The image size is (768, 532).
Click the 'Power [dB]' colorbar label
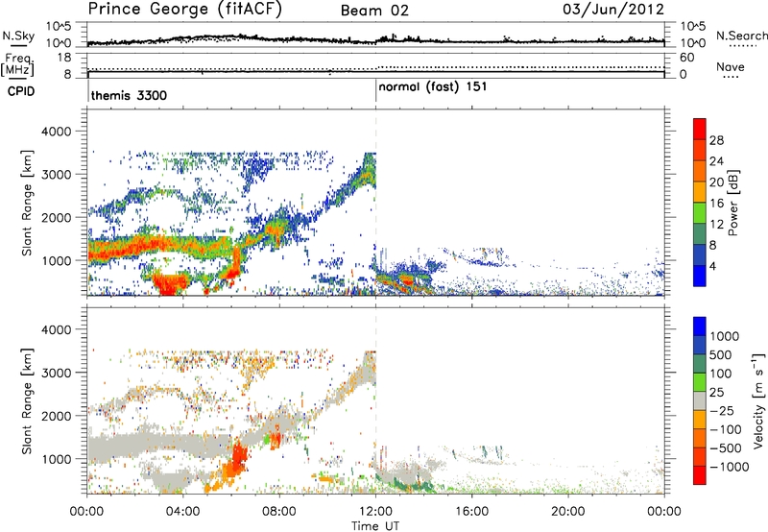(x=732, y=203)
